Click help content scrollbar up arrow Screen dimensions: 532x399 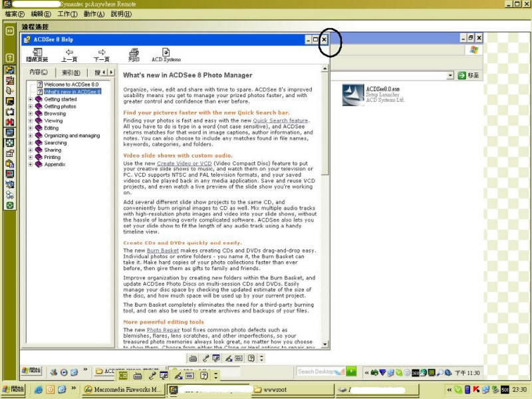point(325,68)
